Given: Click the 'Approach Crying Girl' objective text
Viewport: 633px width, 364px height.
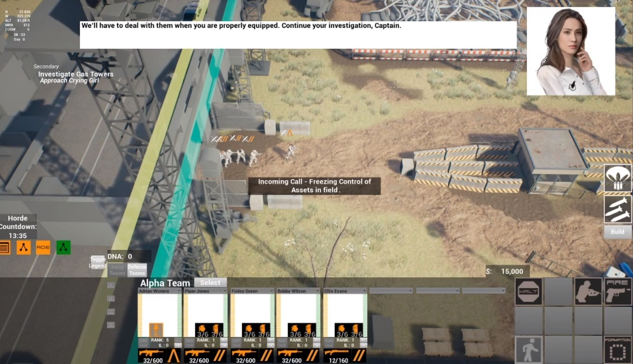Looking at the screenshot, I should [69, 81].
